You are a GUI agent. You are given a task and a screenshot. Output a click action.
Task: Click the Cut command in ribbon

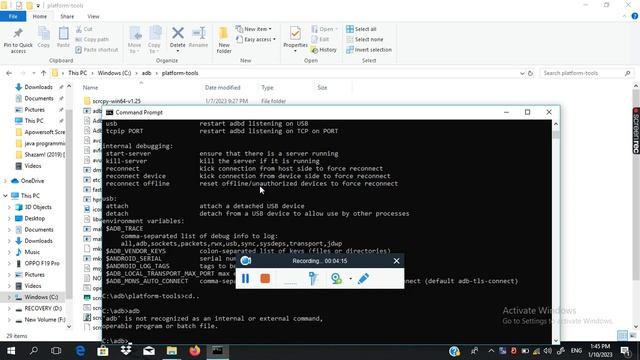pyautogui.click(x=84, y=29)
